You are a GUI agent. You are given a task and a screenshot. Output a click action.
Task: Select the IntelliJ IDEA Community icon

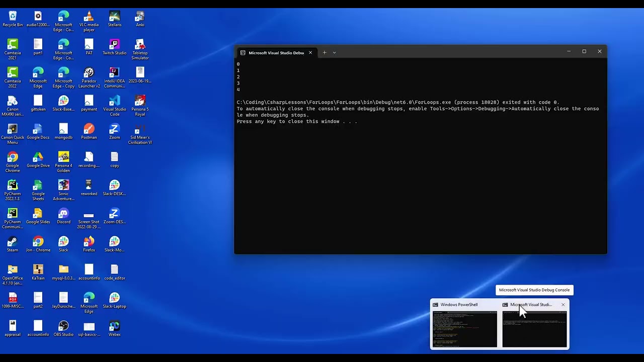[115, 78]
